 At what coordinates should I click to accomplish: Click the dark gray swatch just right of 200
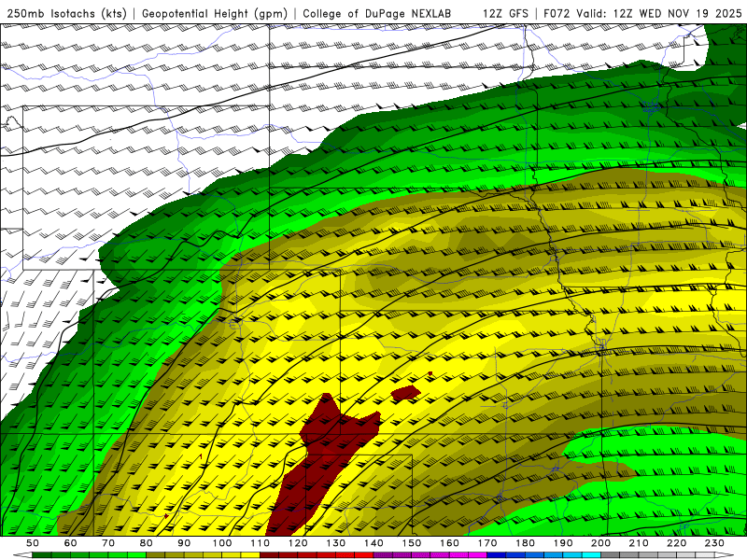(x=611, y=554)
